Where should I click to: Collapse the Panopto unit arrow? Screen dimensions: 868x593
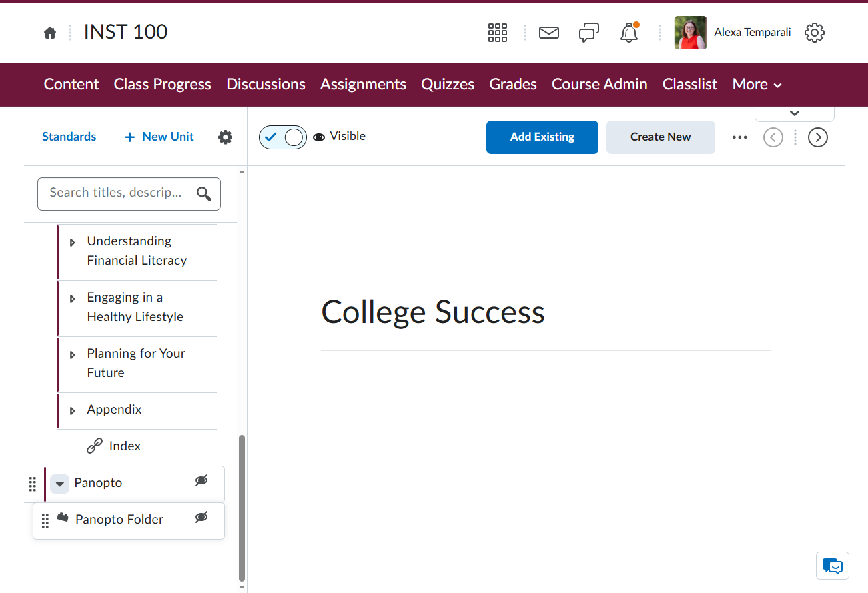(60, 484)
